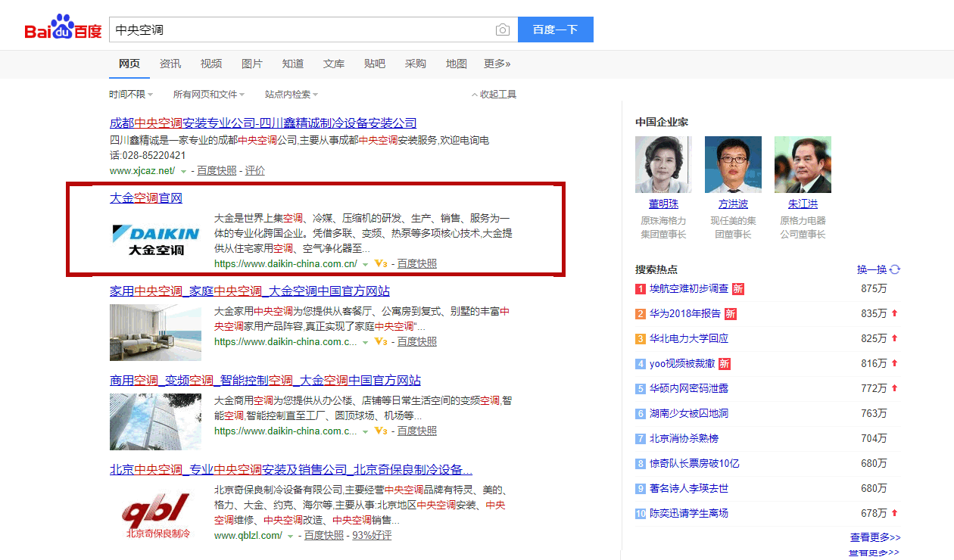Click the www.qblzl.com/ URL text

click(248, 536)
